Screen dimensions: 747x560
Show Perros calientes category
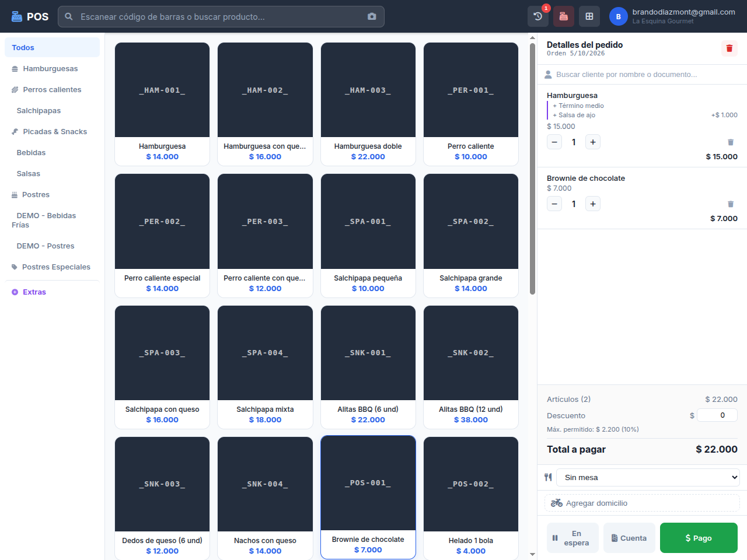coord(52,89)
